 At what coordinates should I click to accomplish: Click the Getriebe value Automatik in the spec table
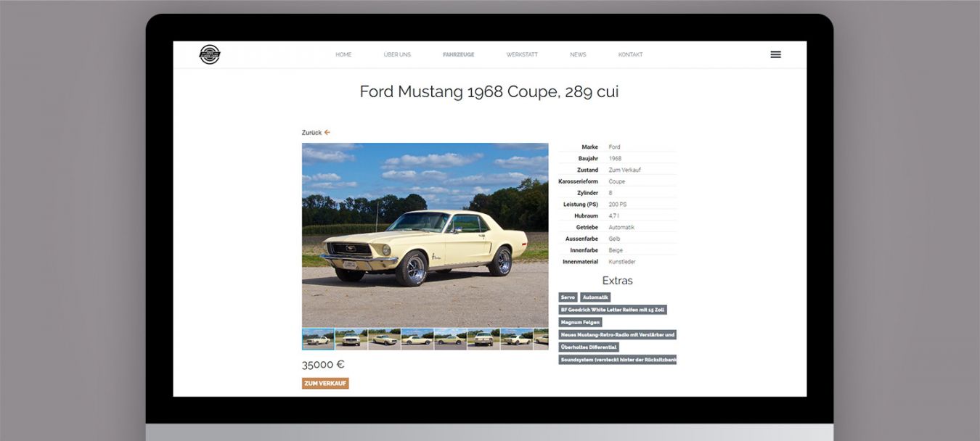point(621,228)
